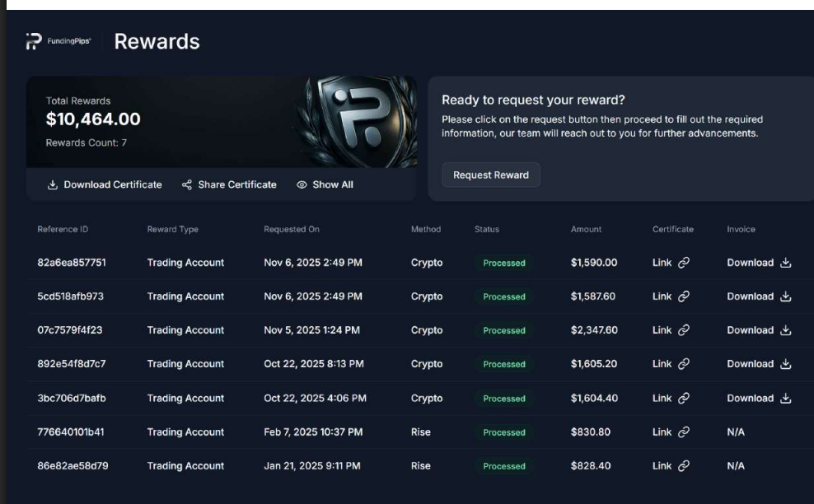
Task: Click the Status column header
Action: (x=486, y=229)
